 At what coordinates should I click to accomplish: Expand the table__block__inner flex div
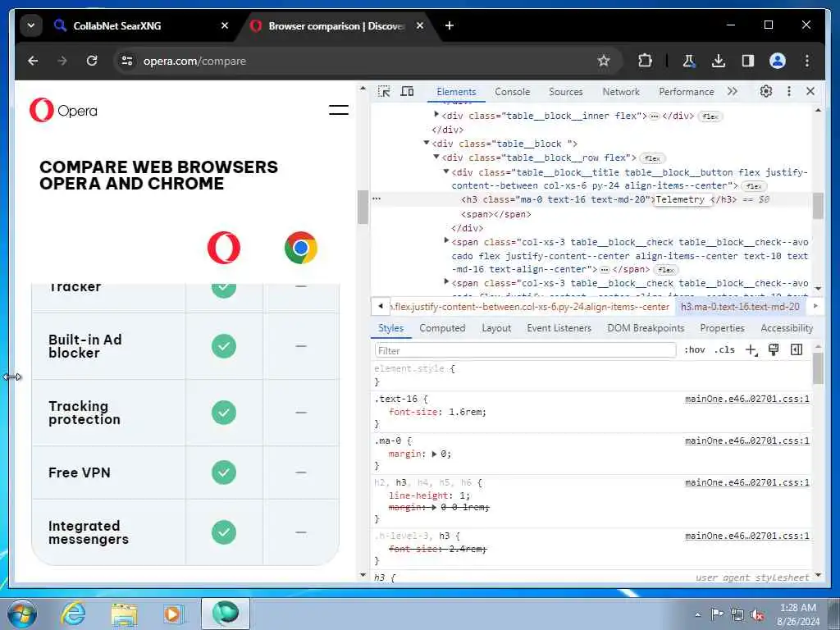(x=436, y=114)
